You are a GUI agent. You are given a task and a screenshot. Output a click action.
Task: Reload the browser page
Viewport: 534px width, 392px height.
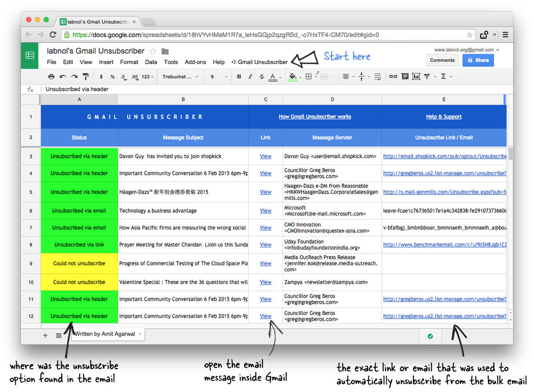pyautogui.click(x=53, y=35)
